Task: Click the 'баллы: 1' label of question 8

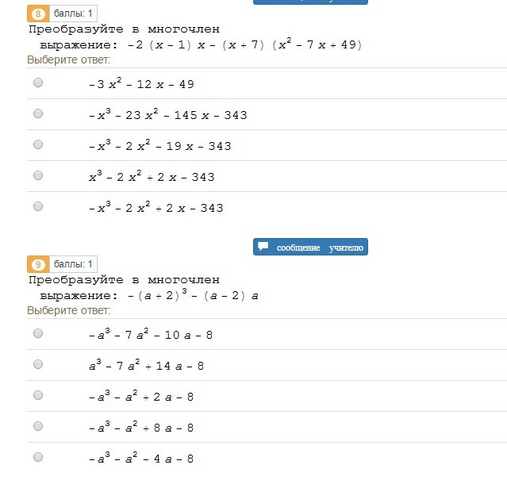Action: (x=73, y=14)
